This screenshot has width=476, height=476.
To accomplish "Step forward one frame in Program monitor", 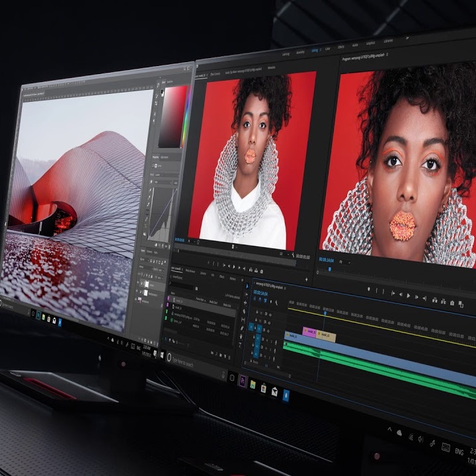I will [x=416, y=297].
